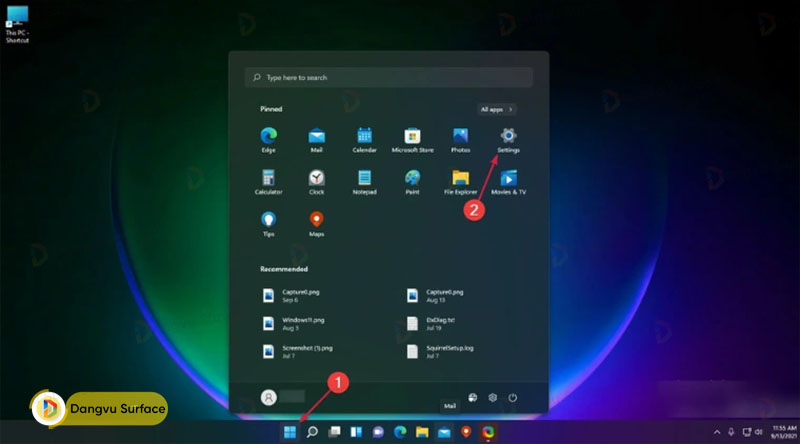
Task: Expand the All apps list
Action: 496,109
